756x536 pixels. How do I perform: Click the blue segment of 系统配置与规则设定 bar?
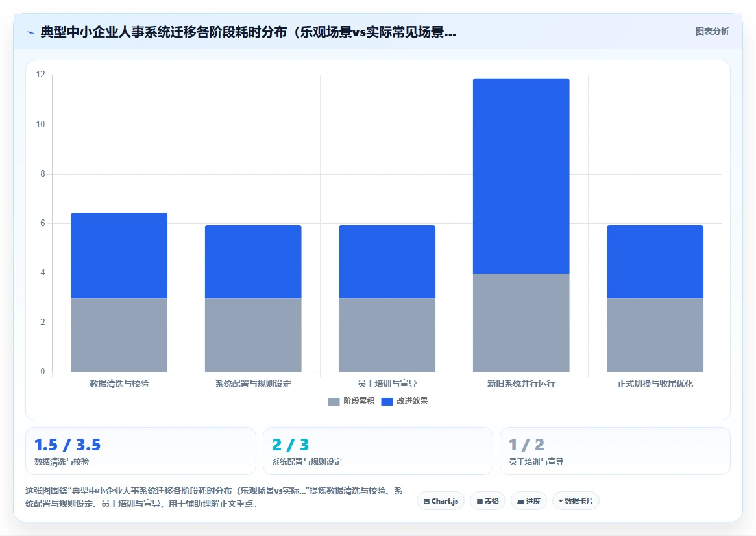(x=253, y=262)
